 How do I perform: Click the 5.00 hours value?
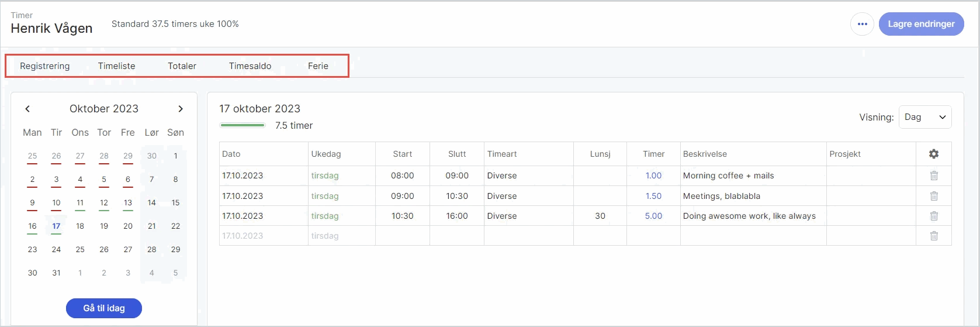(x=653, y=216)
